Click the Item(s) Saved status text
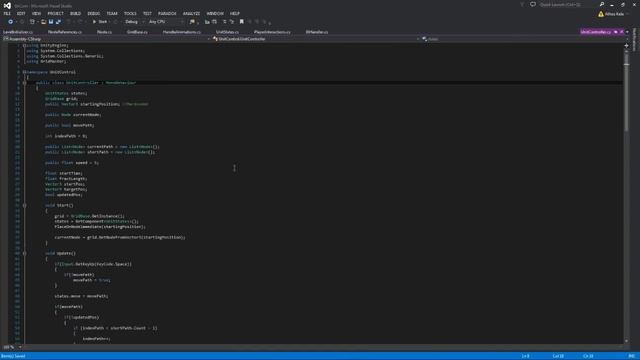640x360 pixels. click(13, 356)
